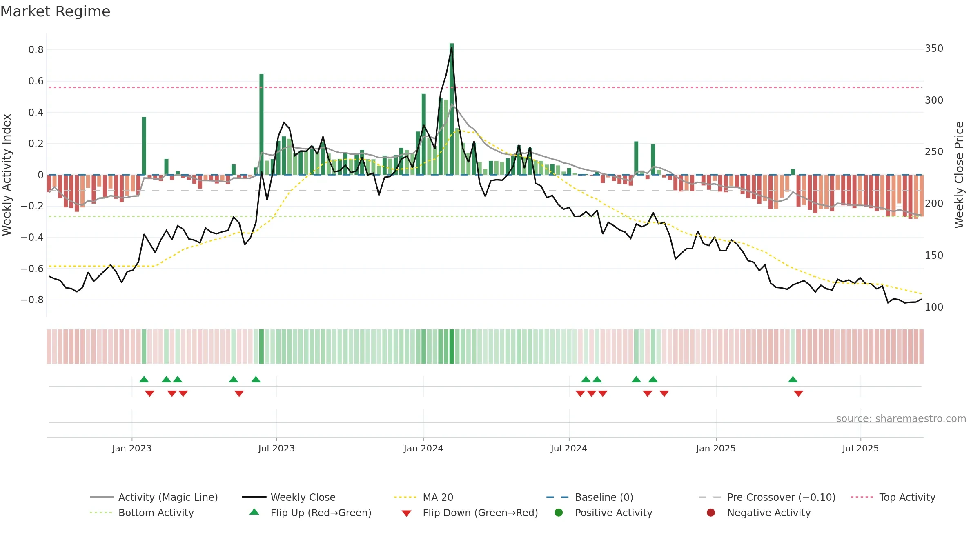Toggle the Bottom Activity legend entry
The image size is (980, 551).
tap(142, 513)
